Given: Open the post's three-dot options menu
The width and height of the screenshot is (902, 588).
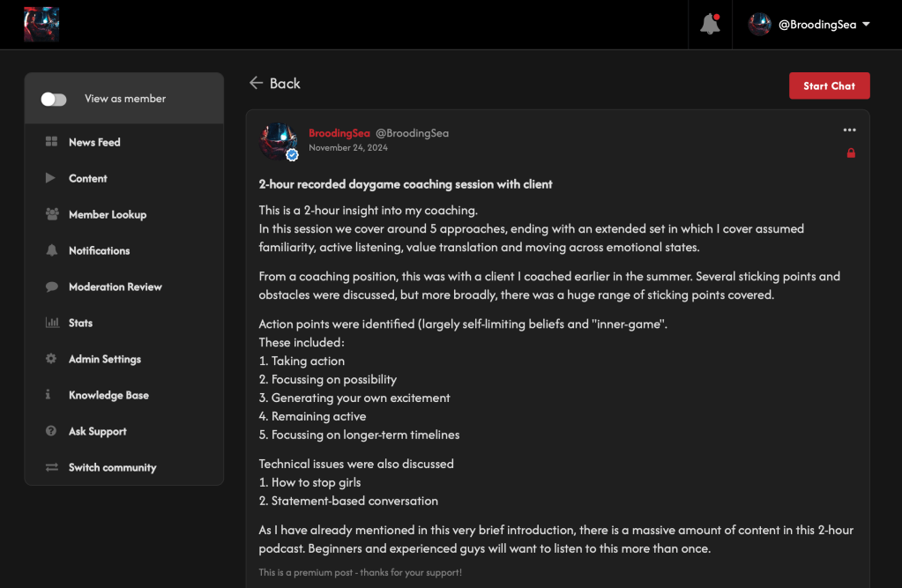Looking at the screenshot, I should [849, 130].
